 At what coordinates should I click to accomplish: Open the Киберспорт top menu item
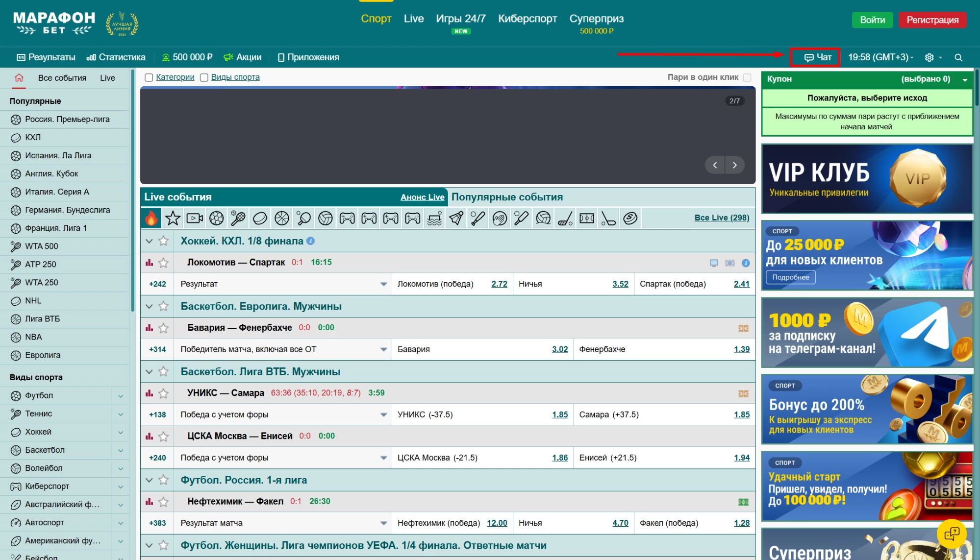[x=527, y=19]
